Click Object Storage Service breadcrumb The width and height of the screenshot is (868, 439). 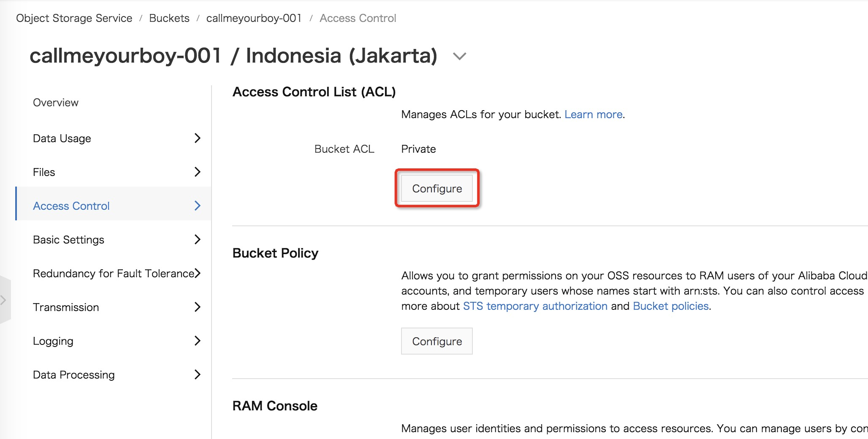click(x=74, y=18)
